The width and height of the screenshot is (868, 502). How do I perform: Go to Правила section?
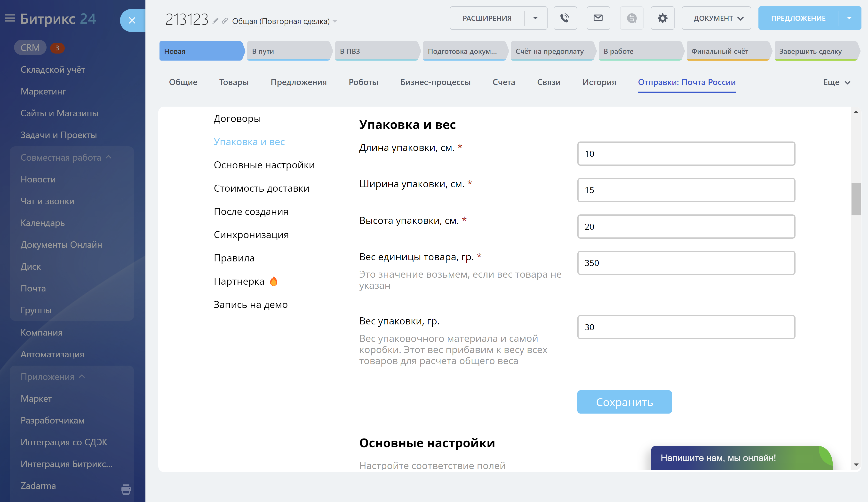click(234, 258)
